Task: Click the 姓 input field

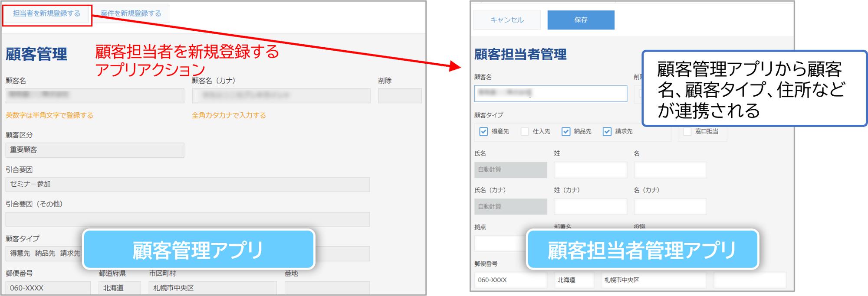Action: point(590,170)
